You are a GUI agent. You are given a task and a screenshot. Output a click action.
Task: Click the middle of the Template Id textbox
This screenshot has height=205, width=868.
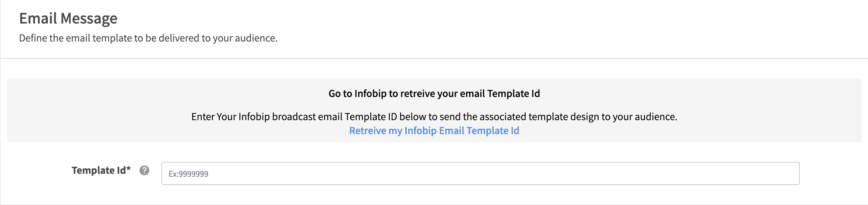tap(480, 173)
